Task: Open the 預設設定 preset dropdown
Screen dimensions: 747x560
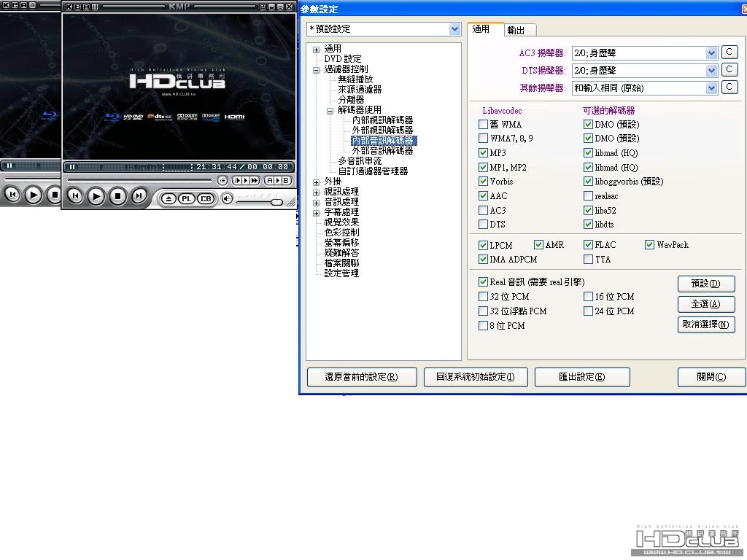Action: pos(454,29)
